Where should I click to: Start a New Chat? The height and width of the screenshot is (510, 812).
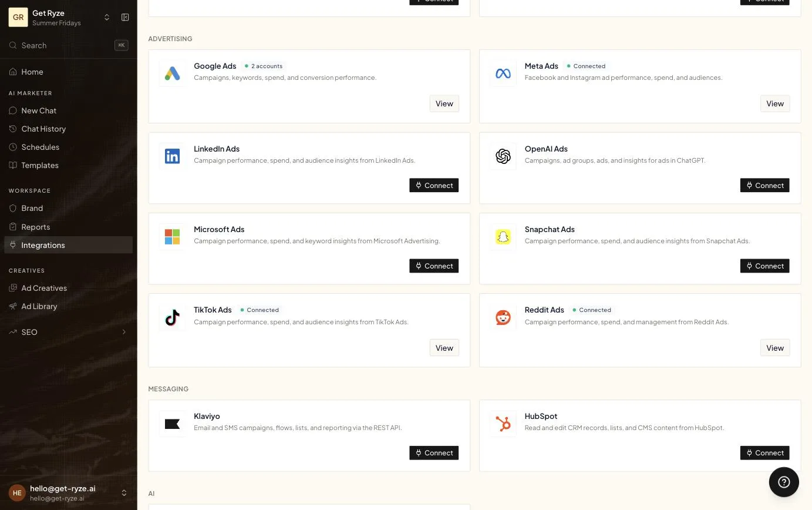tap(68, 110)
